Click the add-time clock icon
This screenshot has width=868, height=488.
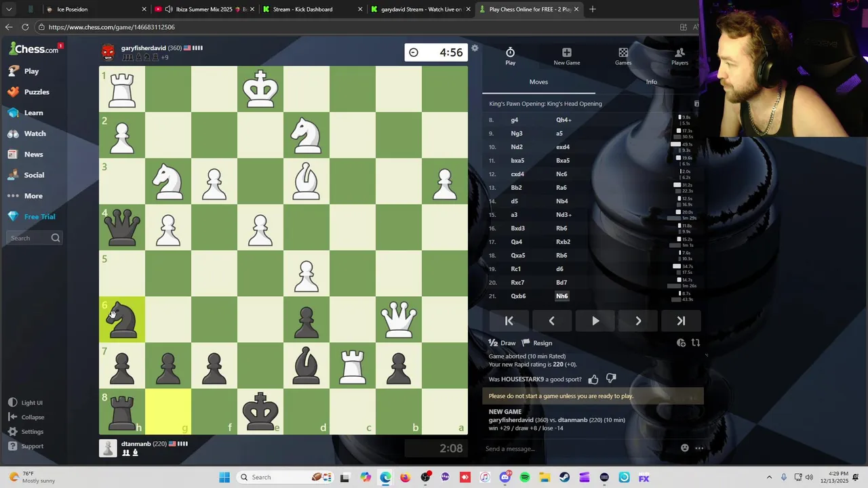[x=682, y=343]
